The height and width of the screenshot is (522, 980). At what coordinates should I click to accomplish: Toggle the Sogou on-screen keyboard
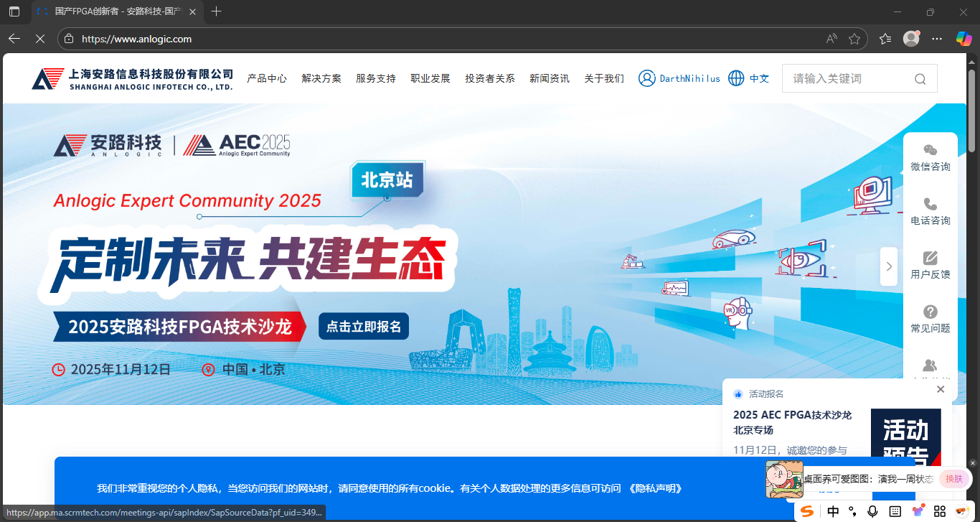click(896, 511)
